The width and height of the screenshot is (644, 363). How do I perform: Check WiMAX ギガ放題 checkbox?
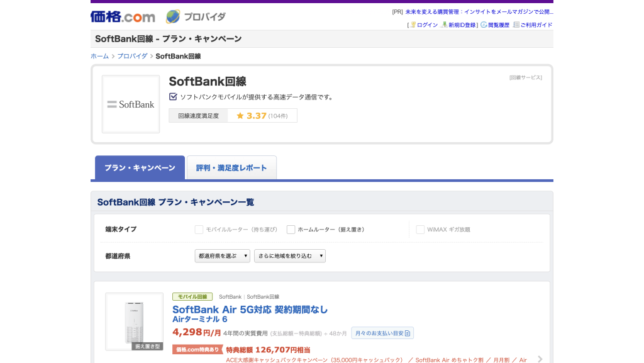point(420,230)
